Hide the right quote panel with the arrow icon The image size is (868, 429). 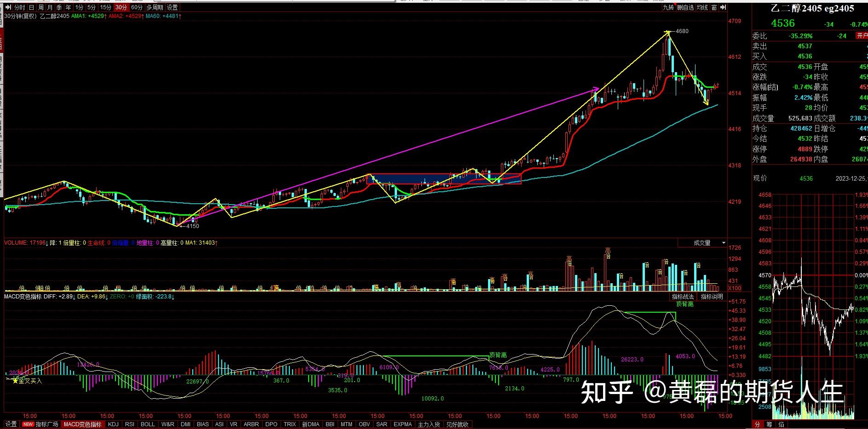point(724,7)
